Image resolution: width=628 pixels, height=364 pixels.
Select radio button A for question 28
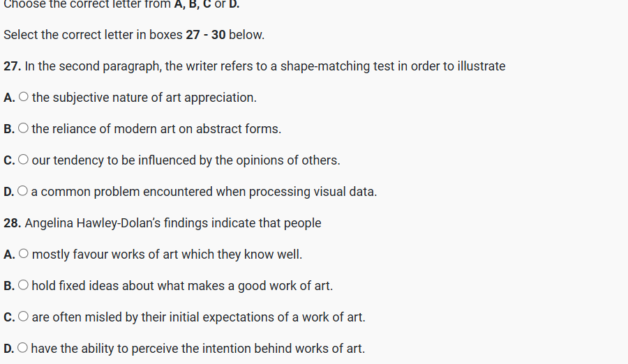24,255
